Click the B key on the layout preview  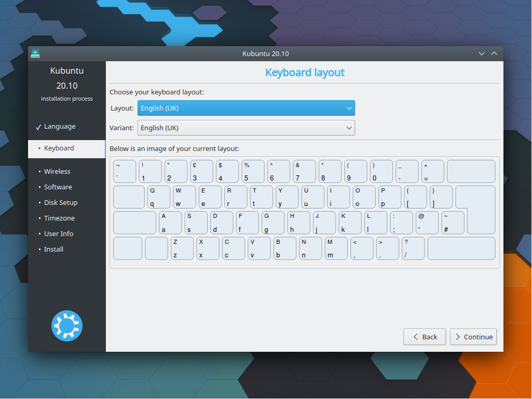tap(285, 249)
